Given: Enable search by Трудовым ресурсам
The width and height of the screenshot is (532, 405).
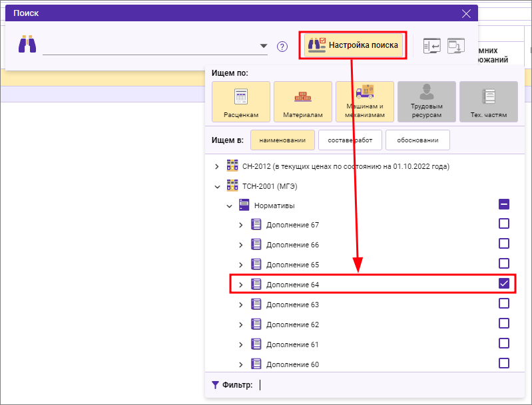Looking at the screenshot, I should (426, 102).
